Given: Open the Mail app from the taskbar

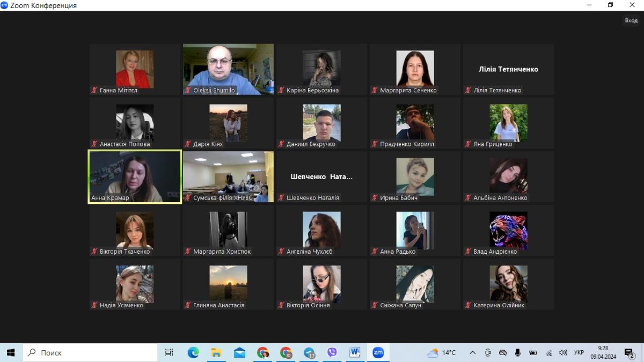Looking at the screenshot, I should point(239,352).
